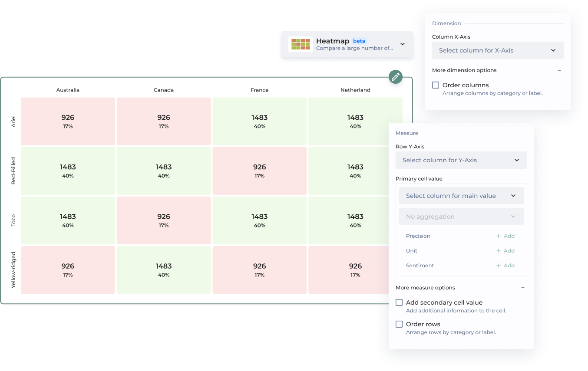Click the red Ariel Australia heatmap cell
The width and height of the screenshot is (588, 371).
68,121
